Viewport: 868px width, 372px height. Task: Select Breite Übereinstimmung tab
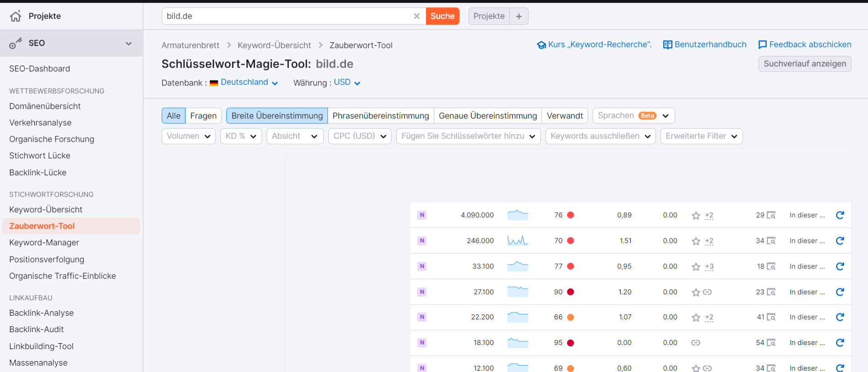click(x=277, y=116)
